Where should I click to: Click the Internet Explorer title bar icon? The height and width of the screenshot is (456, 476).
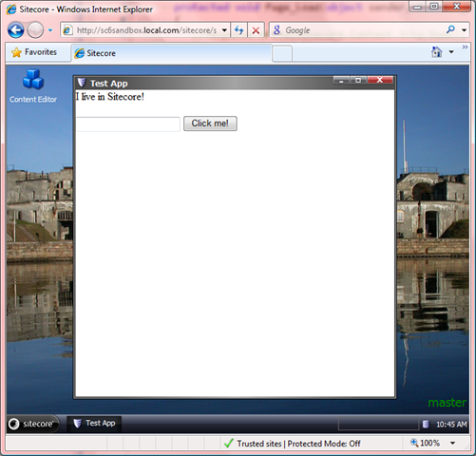tap(11, 9)
